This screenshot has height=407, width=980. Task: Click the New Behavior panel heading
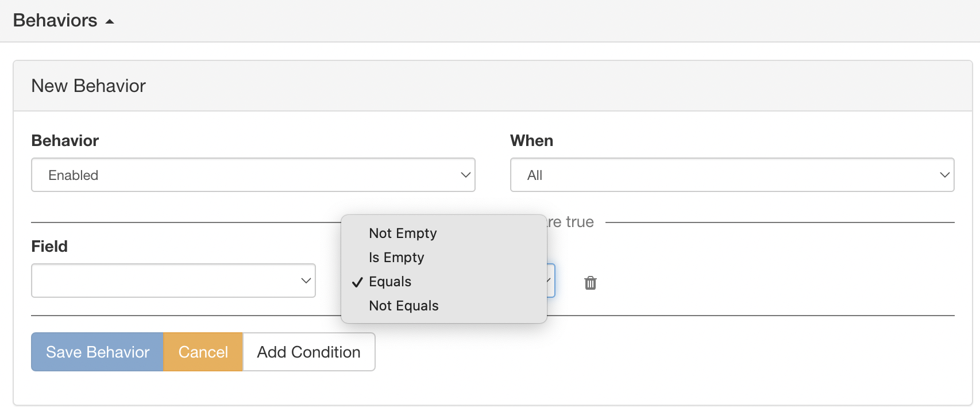(x=88, y=86)
